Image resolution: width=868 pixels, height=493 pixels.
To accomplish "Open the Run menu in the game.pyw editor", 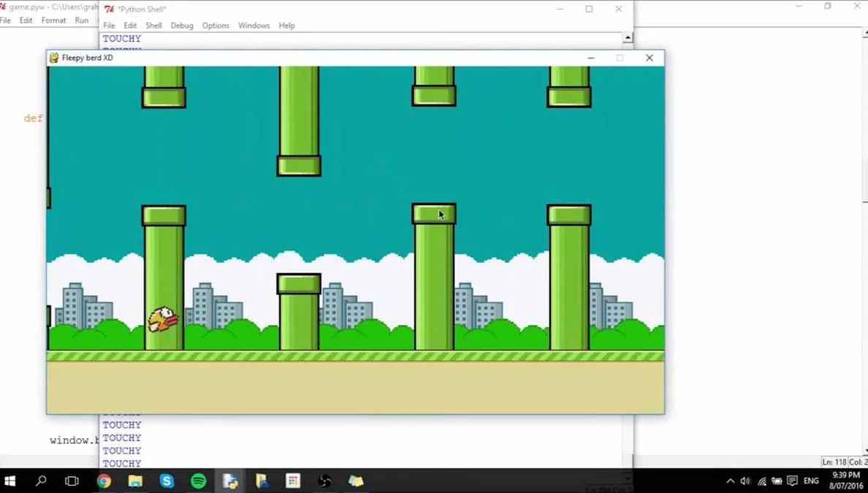I will point(81,20).
